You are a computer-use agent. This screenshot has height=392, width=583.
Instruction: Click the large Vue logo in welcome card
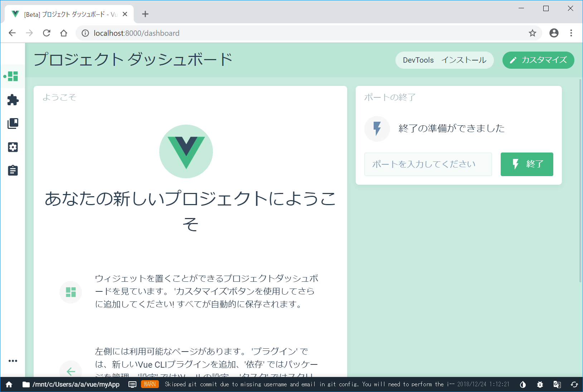(186, 151)
